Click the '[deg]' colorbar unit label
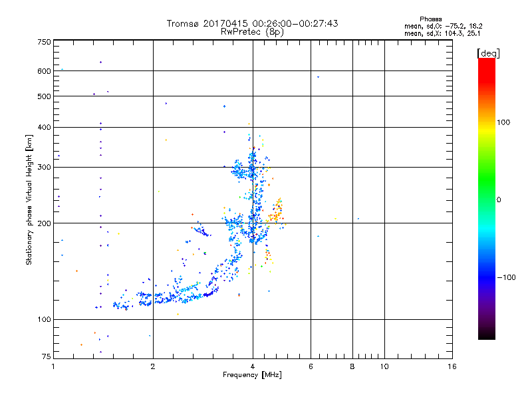The width and height of the screenshot is (532, 399). click(x=488, y=53)
